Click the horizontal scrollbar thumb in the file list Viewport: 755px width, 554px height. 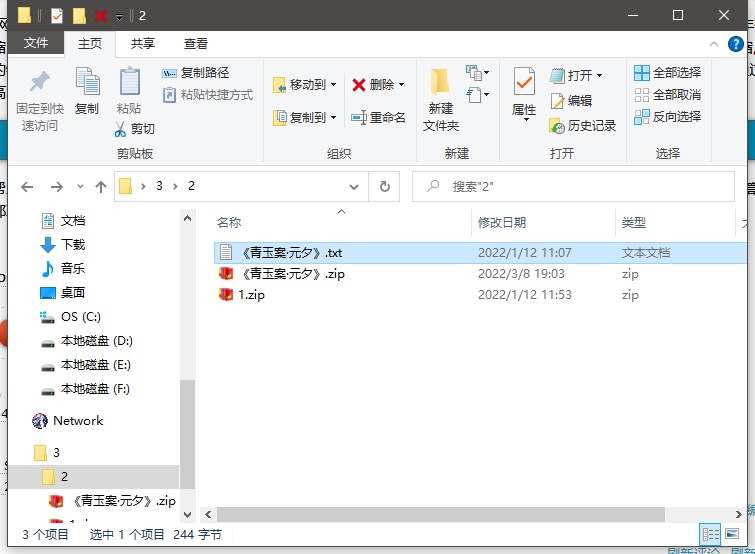click(x=441, y=515)
